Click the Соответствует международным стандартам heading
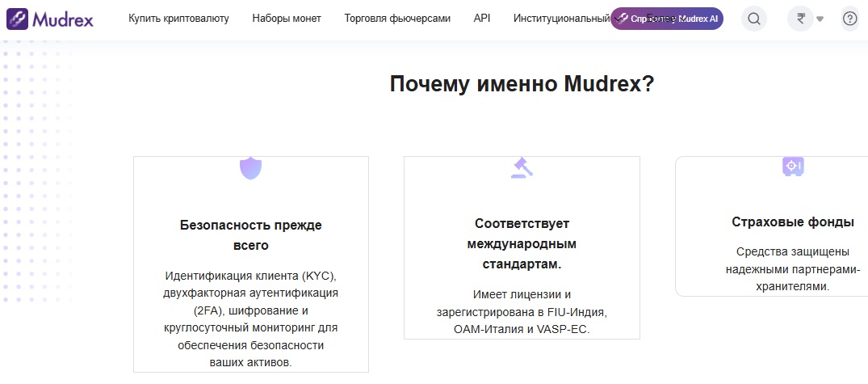The height and width of the screenshot is (384, 868). tap(522, 243)
